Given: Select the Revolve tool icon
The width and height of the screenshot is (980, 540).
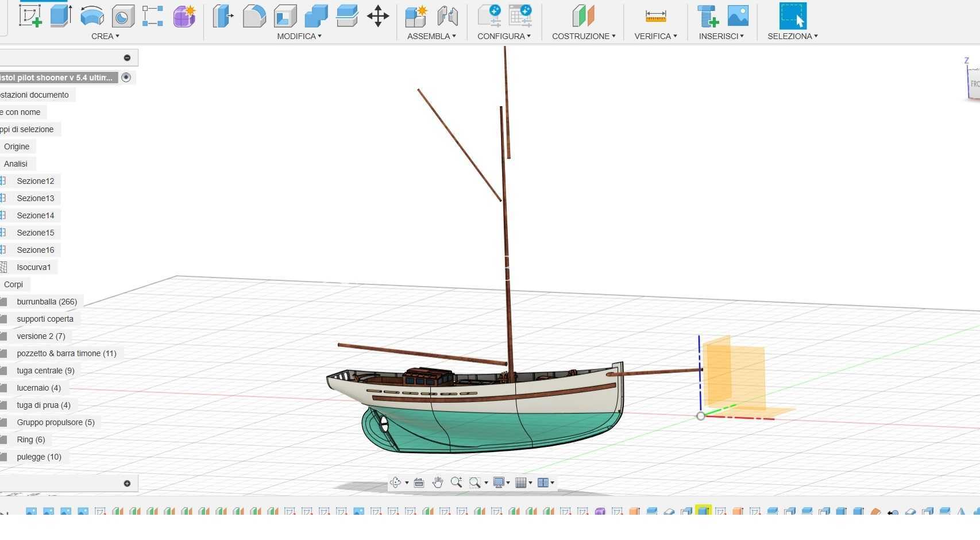Looking at the screenshot, I should point(92,16).
